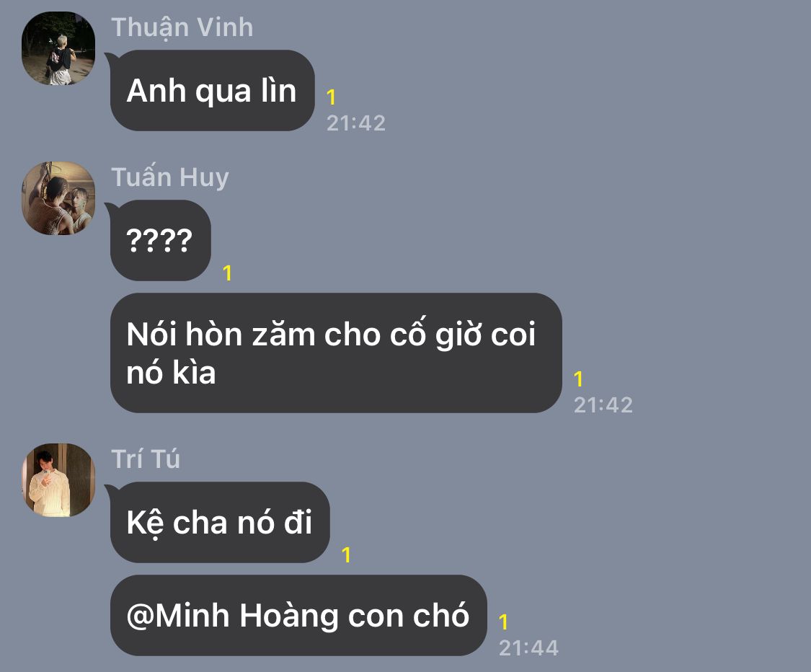Click the 21:44 timestamp on last message
The width and height of the screenshot is (811, 672).
(528, 647)
